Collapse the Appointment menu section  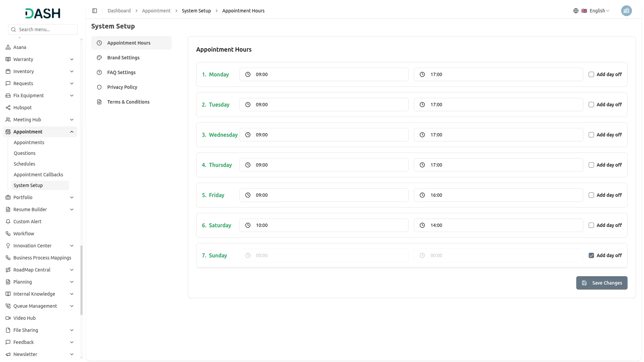[x=72, y=132]
